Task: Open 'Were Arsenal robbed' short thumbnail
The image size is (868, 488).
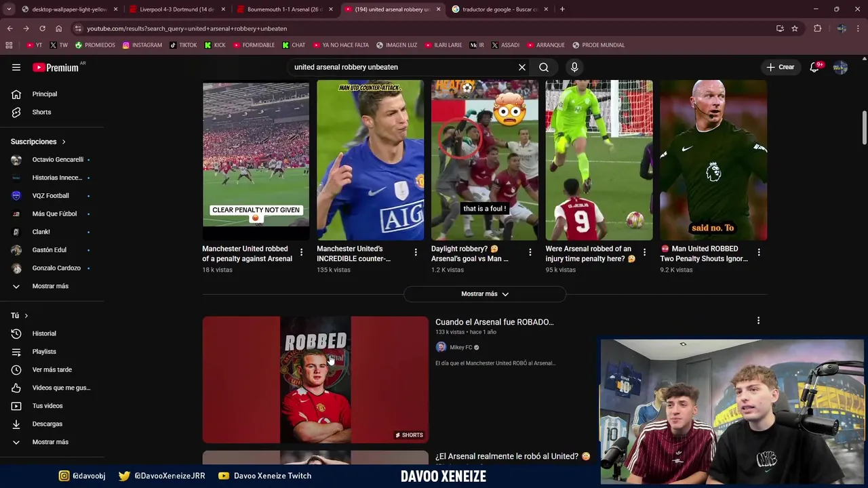Action: pyautogui.click(x=599, y=160)
